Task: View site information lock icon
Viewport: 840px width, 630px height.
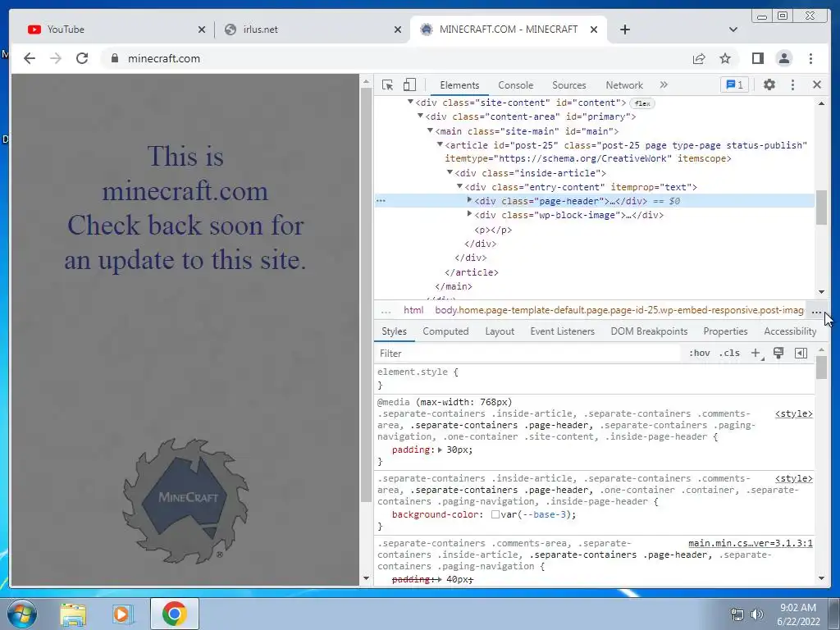Action: click(114, 58)
